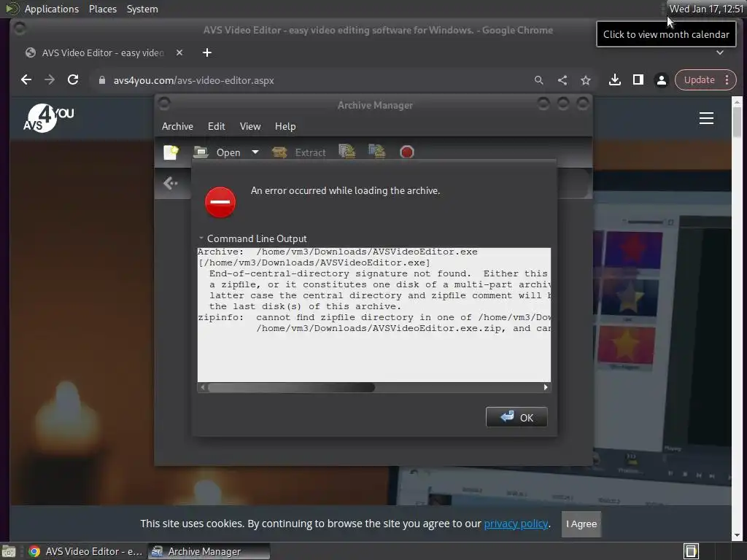This screenshot has width=747, height=560.
Task: Open the Archive menu
Action: coord(177,127)
